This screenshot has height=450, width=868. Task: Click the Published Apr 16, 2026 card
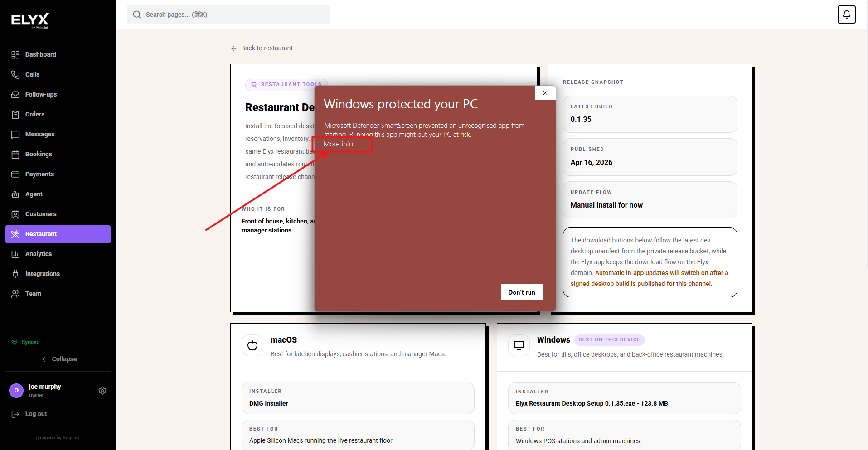click(x=650, y=157)
